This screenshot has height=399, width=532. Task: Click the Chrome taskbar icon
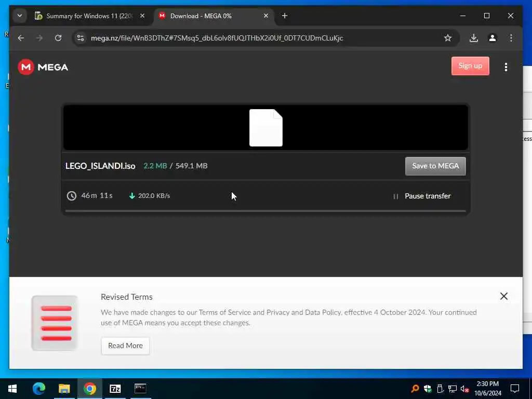click(x=89, y=389)
